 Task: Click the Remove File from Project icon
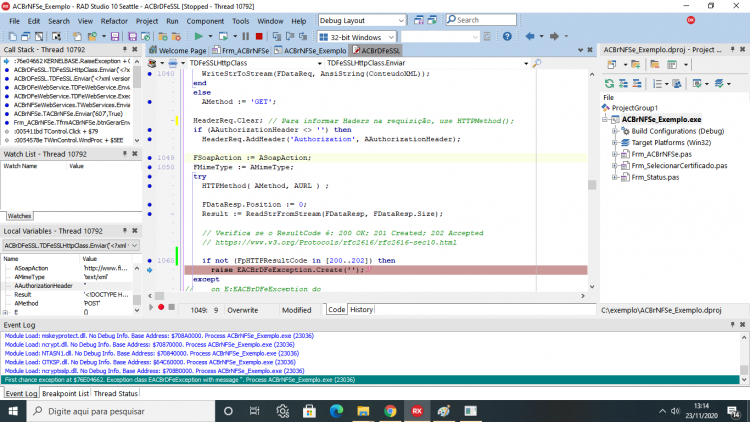pos(176,36)
